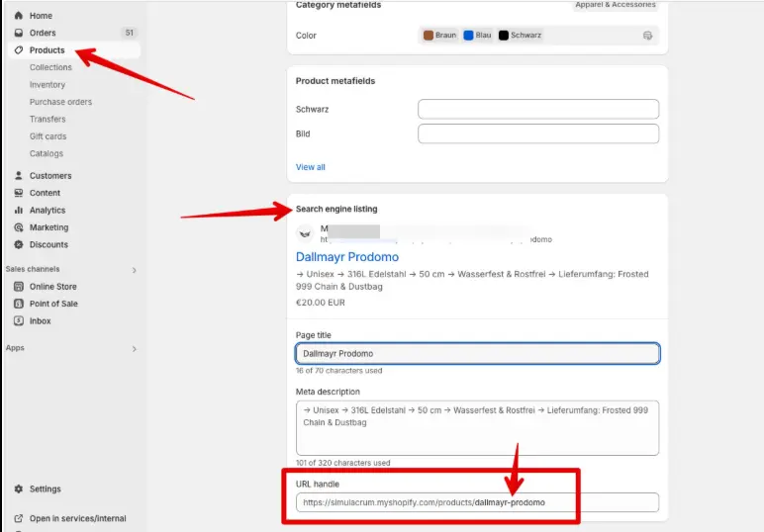Screen dimensions: 764x532
Task: Open Gift cards in sidebar
Action: tap(48, 136)
